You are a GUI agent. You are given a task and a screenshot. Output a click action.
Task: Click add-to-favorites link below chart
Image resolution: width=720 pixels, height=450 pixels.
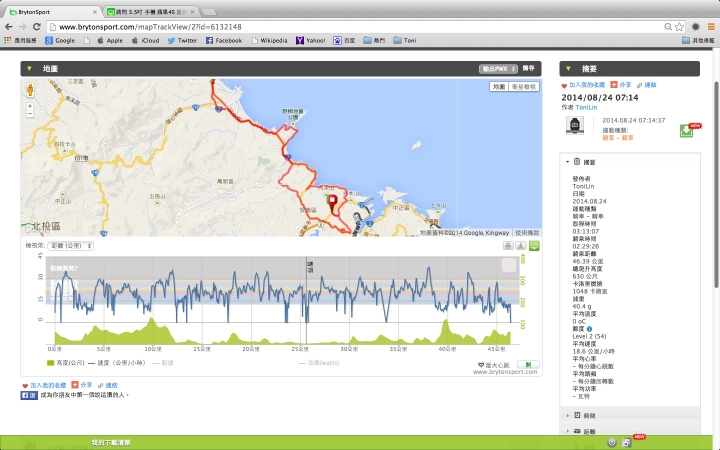click(x=44, y=385)
